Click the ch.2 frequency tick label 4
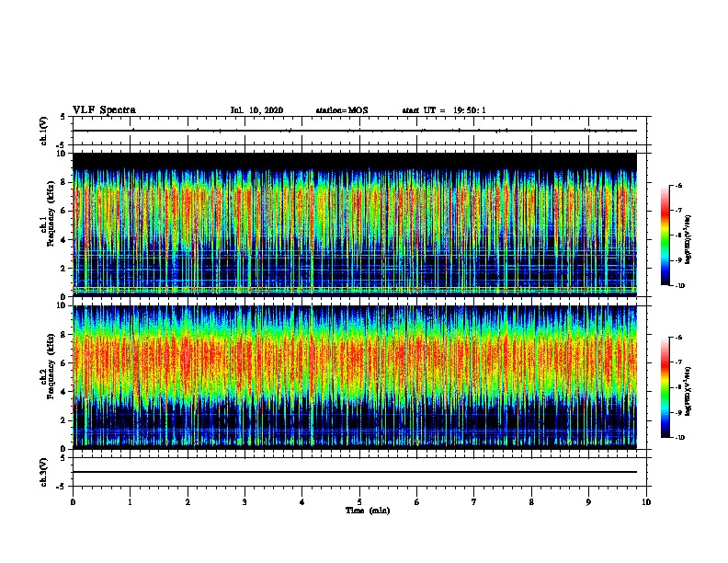728x563 pixels. (x=63, y=392)
